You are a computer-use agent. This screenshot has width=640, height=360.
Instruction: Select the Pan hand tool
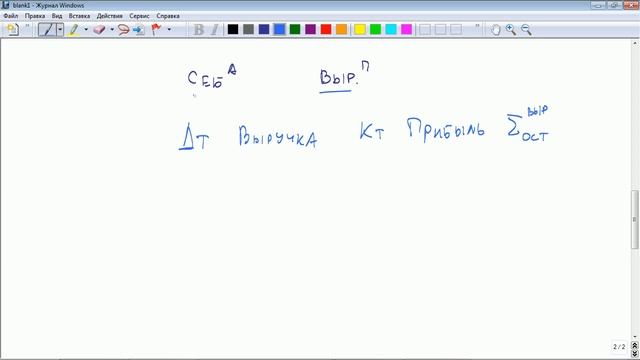point(495,29)
